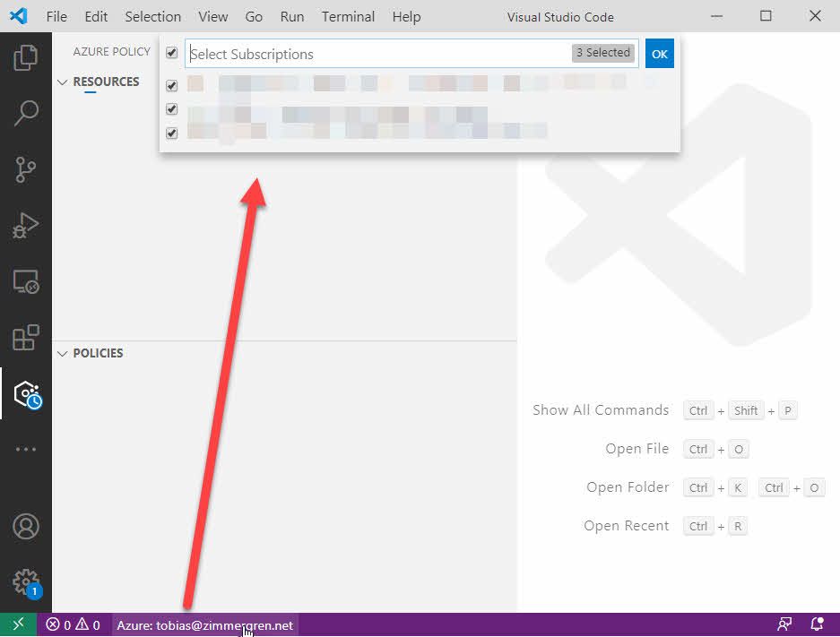840x637 pixels.
Task: Open the Explorer view icon
Action: point(26,57)
